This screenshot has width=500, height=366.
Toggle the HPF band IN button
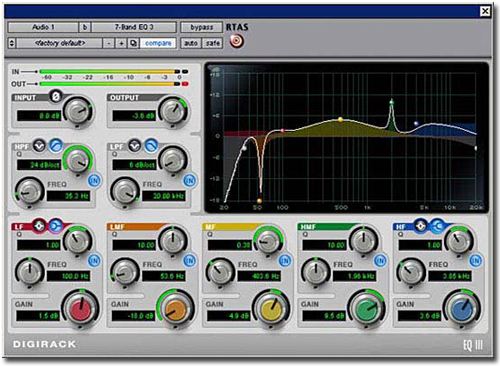click(94, 181)
